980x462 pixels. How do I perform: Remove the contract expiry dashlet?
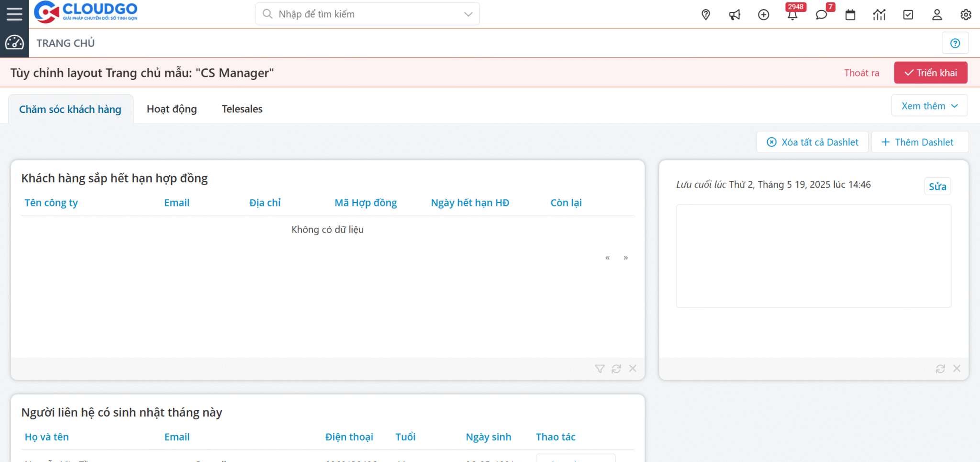click(x=633, y=368)
